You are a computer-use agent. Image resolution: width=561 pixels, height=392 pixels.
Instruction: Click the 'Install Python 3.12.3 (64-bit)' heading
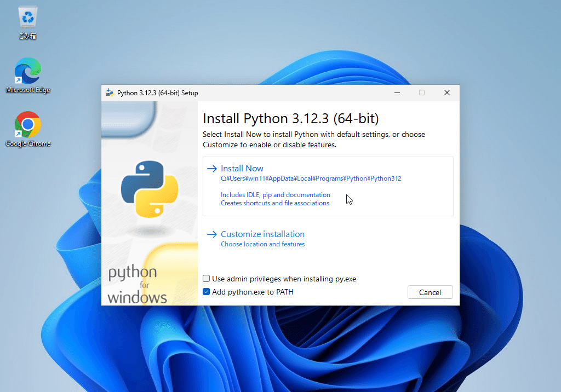[290, 118]
